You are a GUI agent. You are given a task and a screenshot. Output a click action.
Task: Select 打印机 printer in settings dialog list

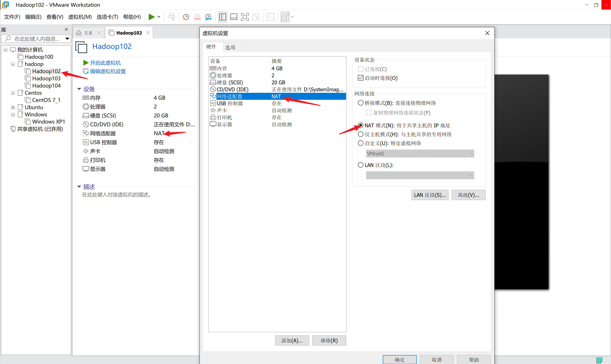[277, 118]
